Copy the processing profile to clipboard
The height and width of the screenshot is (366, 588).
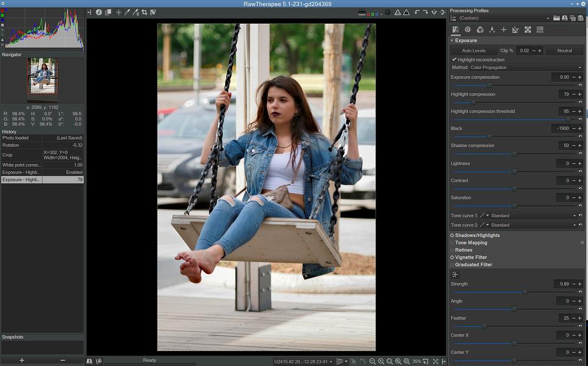click(x=573, y=18)
